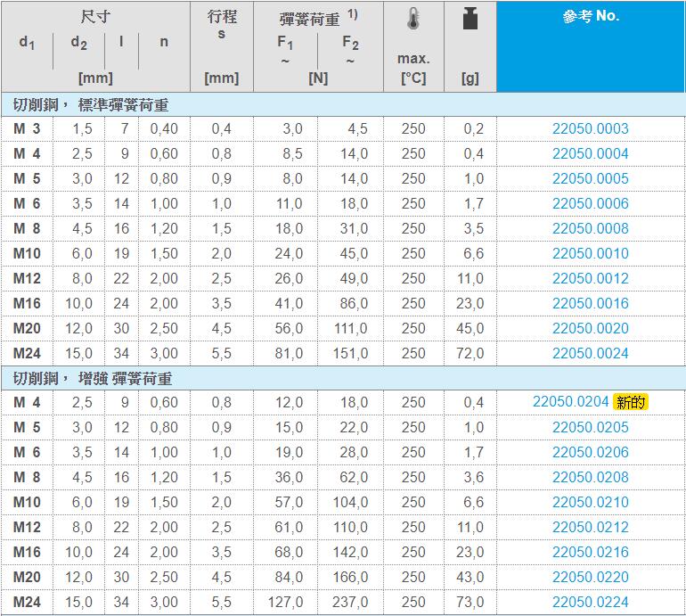Click the 行程 s column header
Viewport: 686px width, 616px height.
click(222, 25)
